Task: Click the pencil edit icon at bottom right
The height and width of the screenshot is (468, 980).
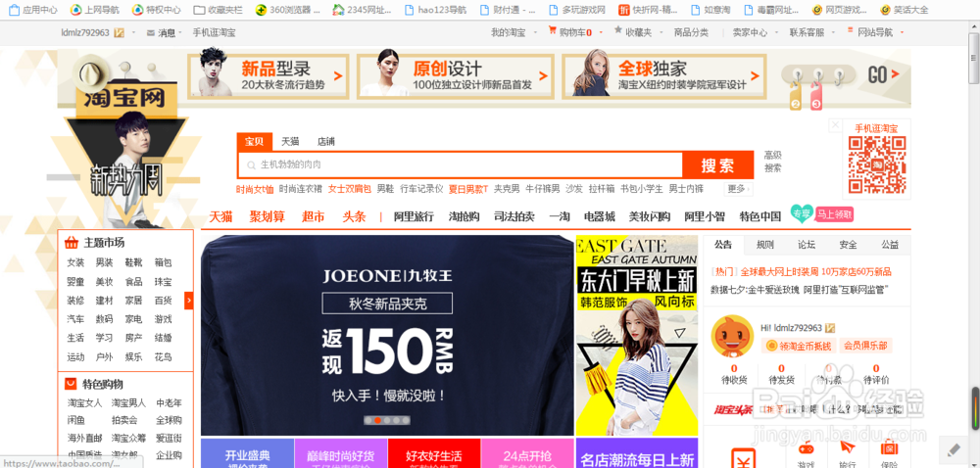Action: click(x=954, y=450)
